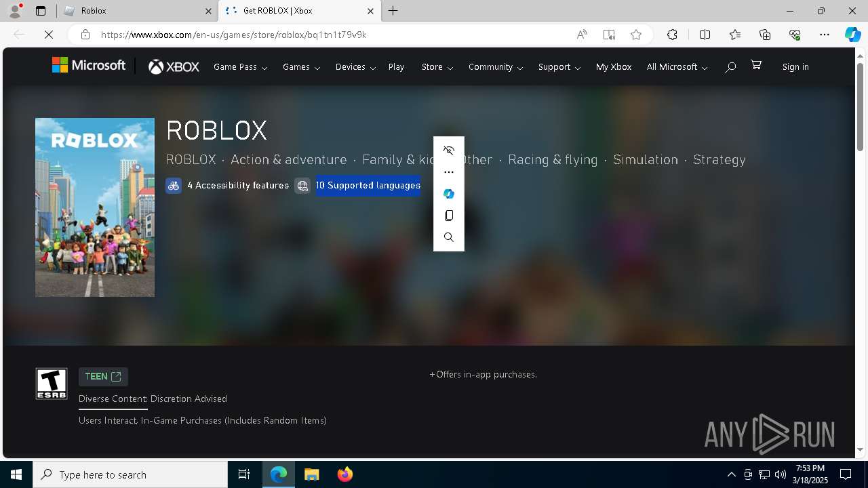Expand the Games menu
Screen dimensions: 868x488
pyautogui.click(x=301, y=67)
